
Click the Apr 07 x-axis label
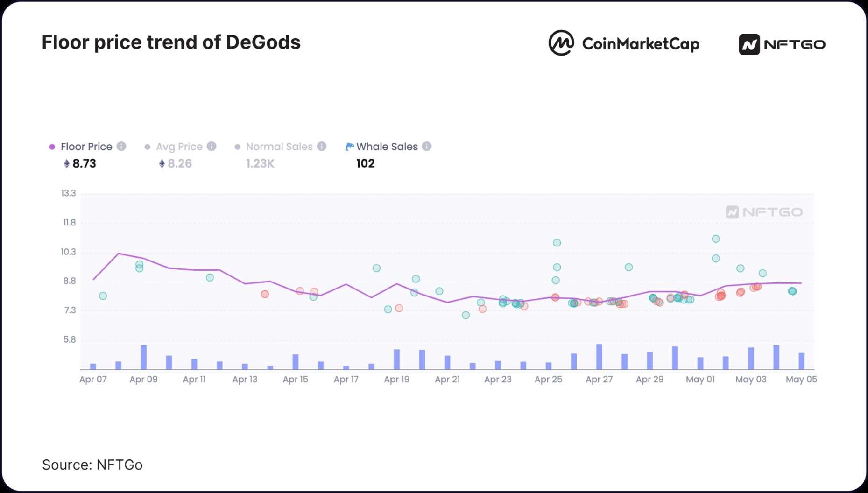pyautogui.click(x=93, y=379)
